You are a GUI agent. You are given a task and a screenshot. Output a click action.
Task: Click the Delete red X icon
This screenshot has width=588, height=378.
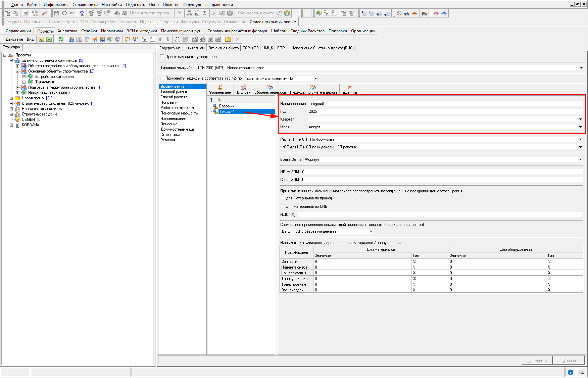tap(350, 87)
